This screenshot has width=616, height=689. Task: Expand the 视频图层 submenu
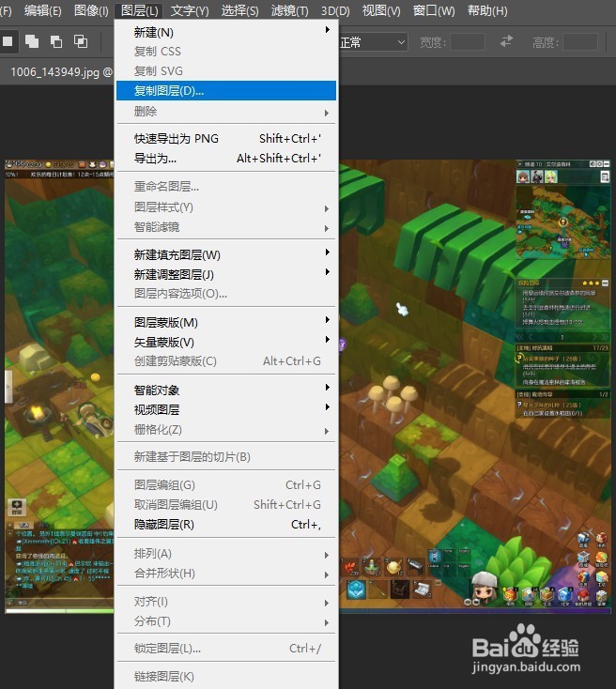point(226,409)
